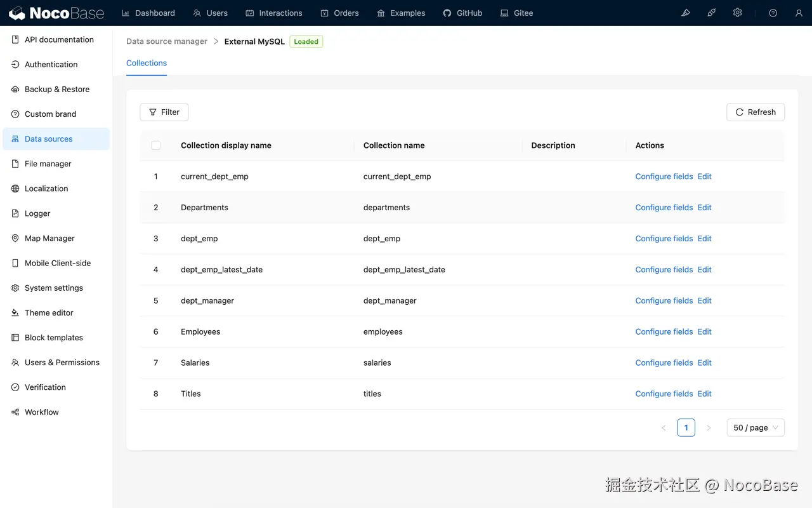The height and width of the screenshot is (508, 812).
Task: Open the Theme editor sidebar entry
Action: [47, 312]
